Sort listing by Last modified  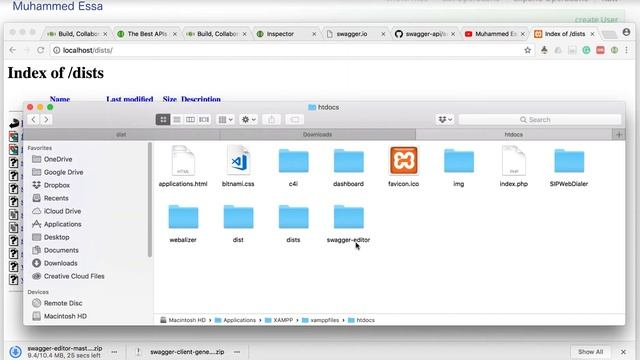[129, 99]
